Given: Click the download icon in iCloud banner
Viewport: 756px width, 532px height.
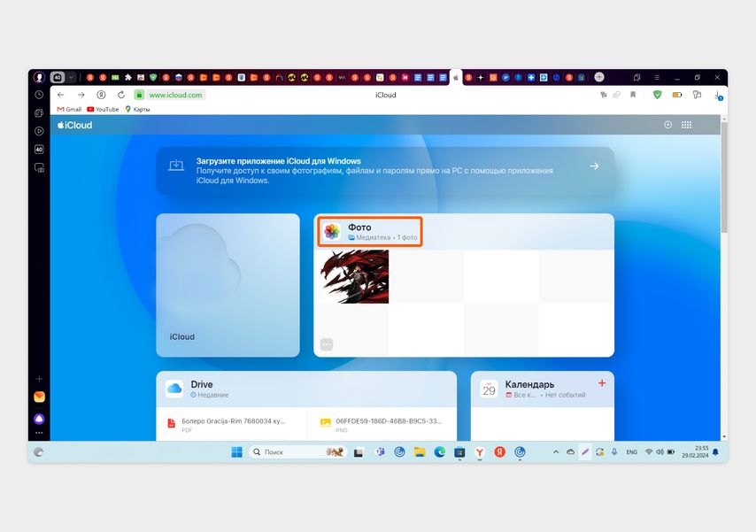Looking at the screenshot, I should tap(176, 166).
